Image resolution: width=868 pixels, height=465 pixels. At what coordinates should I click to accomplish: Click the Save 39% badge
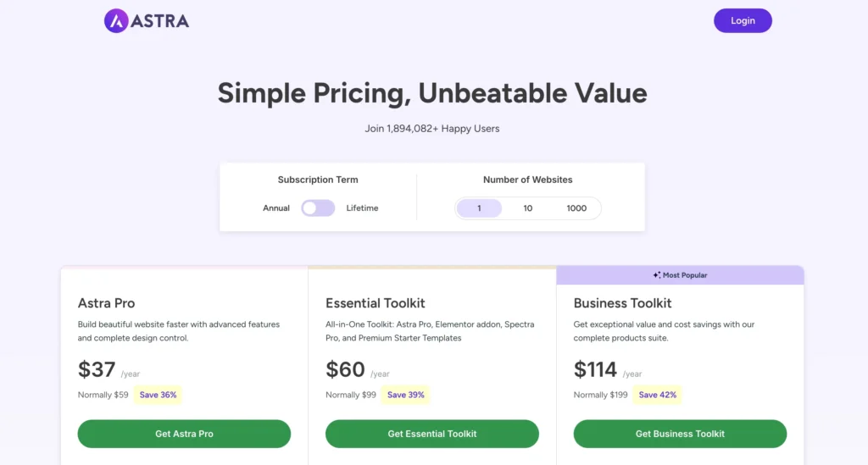click(x=406, y=395)
